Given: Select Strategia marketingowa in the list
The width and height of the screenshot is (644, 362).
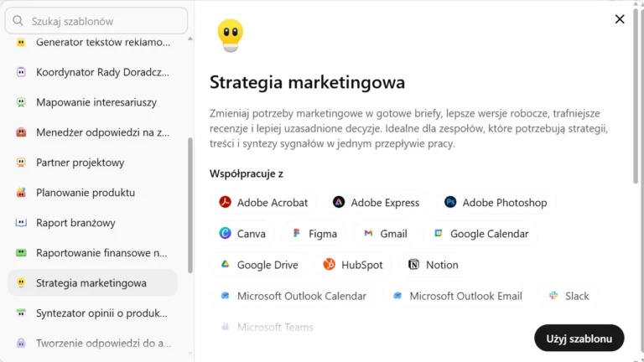Looking at the screenshot, I should [93, 282].
